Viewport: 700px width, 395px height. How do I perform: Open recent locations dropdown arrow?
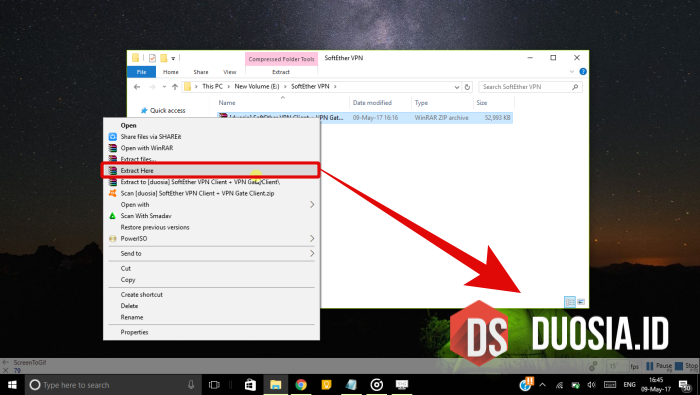coord(164,87)
